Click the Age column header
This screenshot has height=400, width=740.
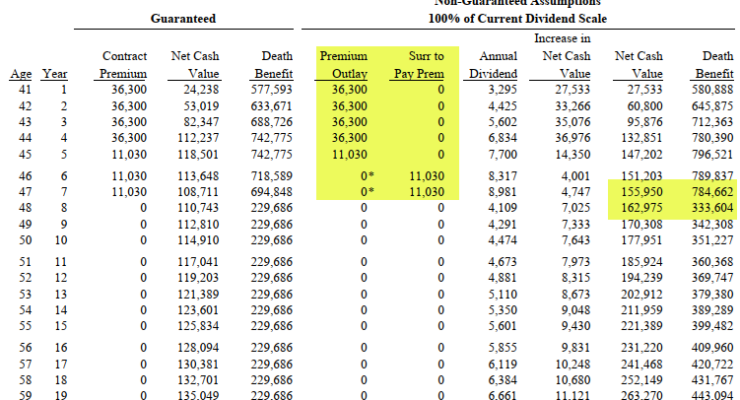[21, 74]
